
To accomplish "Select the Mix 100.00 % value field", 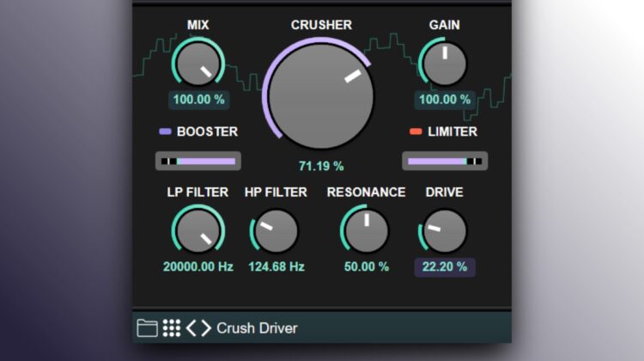I will click(x=198, y=100).
